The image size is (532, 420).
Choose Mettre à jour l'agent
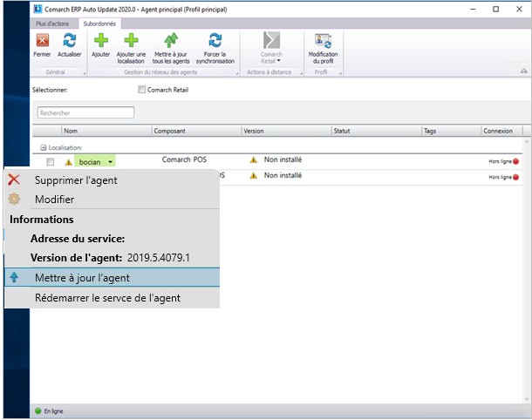pos(112,278)
